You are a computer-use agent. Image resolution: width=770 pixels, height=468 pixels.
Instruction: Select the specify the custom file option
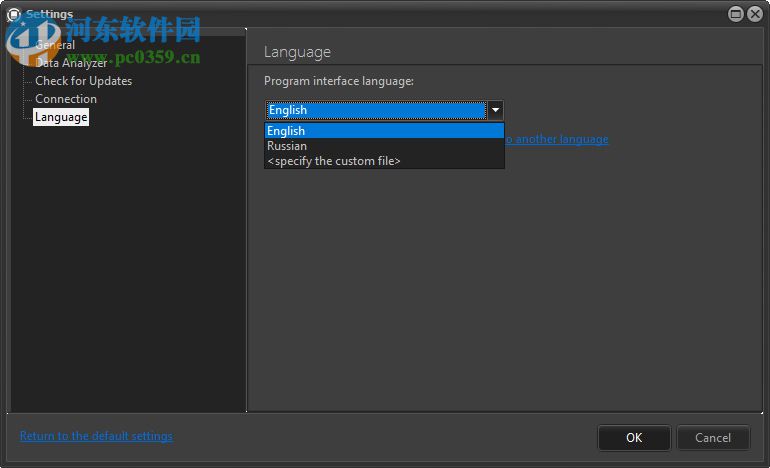[x=384, y=162]
